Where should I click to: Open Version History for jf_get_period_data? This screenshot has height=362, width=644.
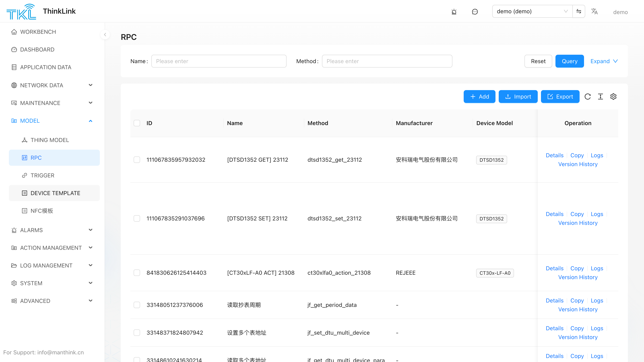pyautogui.click(x=578, y=309)
